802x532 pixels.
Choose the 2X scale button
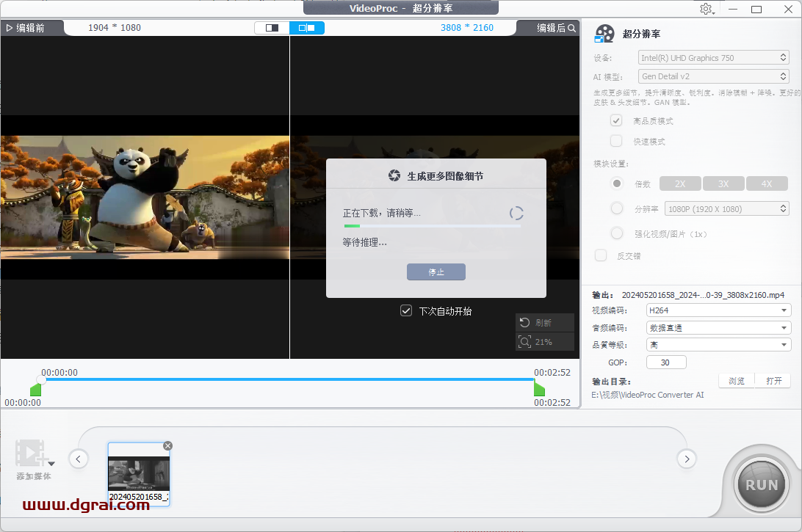click(680, 183)
